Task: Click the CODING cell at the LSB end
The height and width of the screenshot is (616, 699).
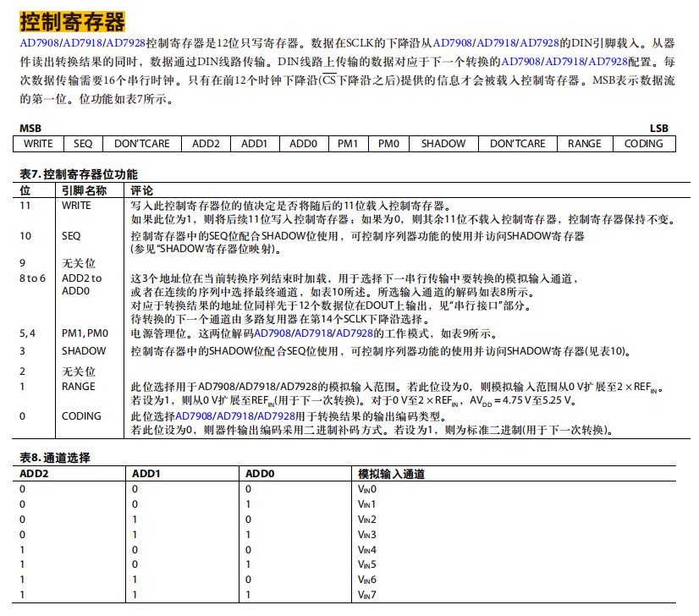Action: point(644,144)
